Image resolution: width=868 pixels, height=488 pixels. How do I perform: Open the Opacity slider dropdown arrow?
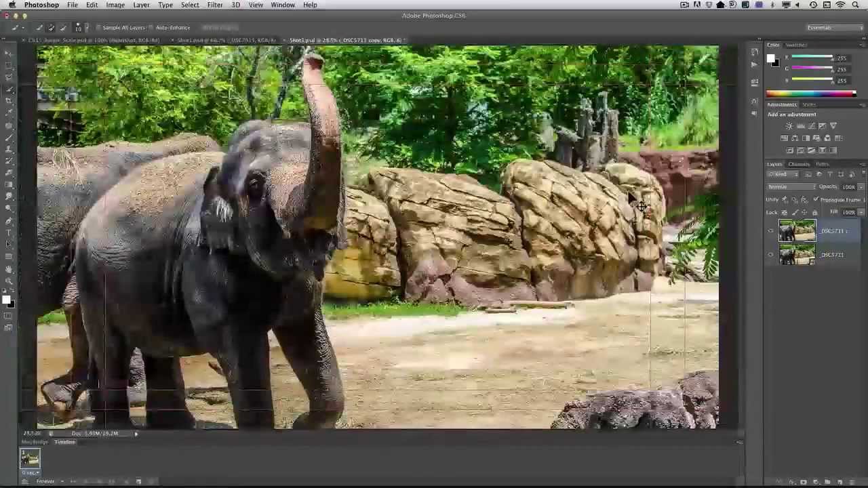pos(861,186)
